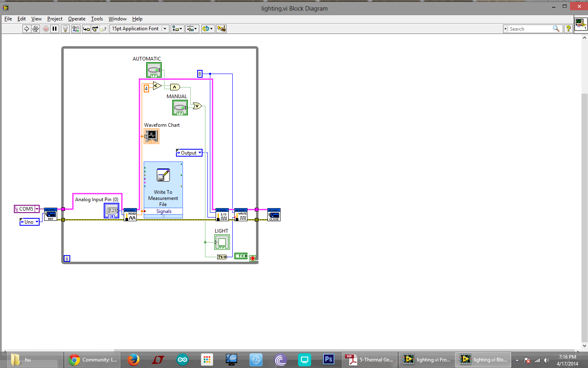Open the Edit menu
This screenshot has width=588, height=368.
22,19
